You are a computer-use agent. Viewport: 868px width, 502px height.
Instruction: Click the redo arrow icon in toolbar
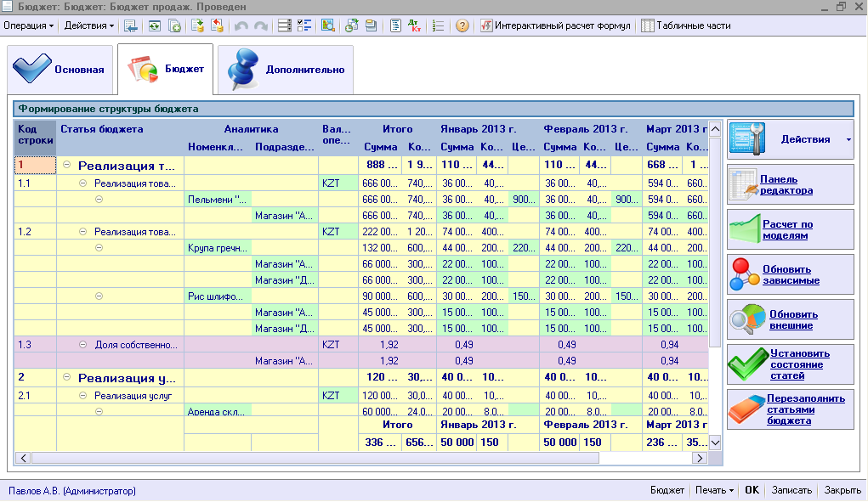point(259,25)
